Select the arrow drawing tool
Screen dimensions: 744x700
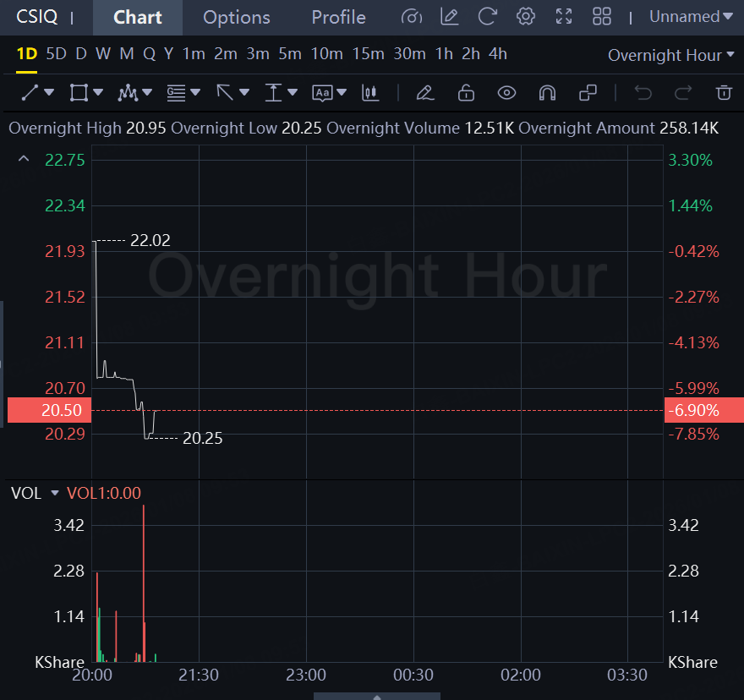point(225,92)
